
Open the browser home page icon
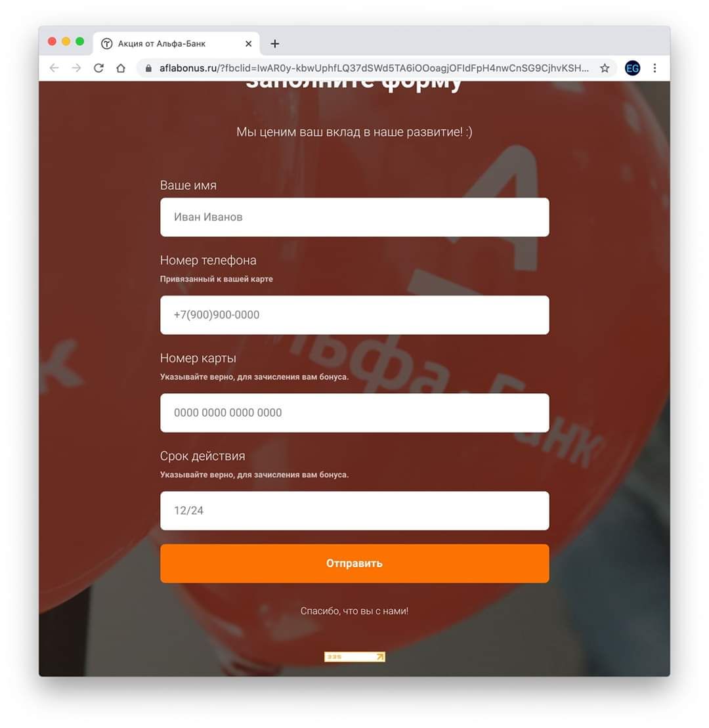pos(121,68)
